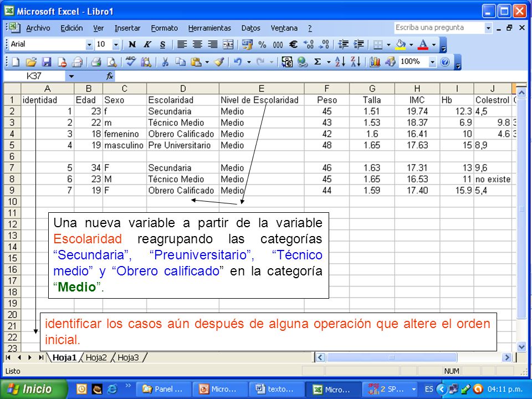
Task: Apply currency style with the coins icon
Action: pyautogui.click(x=247, y=44)
